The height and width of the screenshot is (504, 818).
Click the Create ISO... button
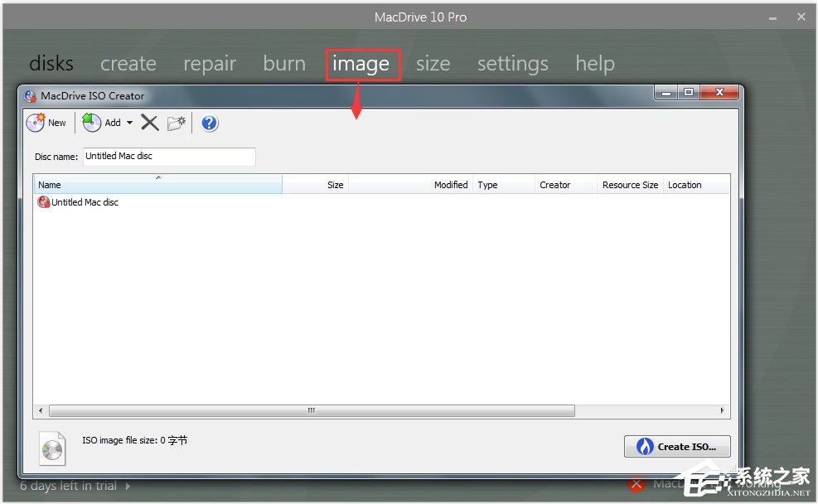pyautogui.click(x=677, y=447)
